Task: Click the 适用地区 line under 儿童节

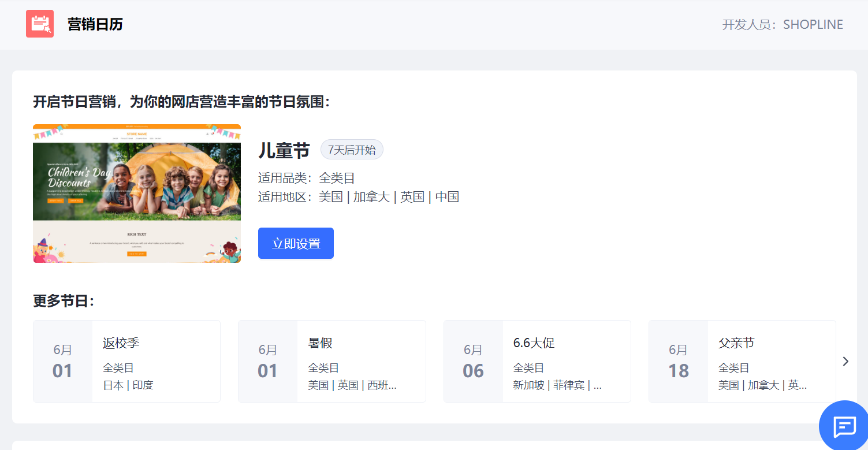Action: (358, 197)
